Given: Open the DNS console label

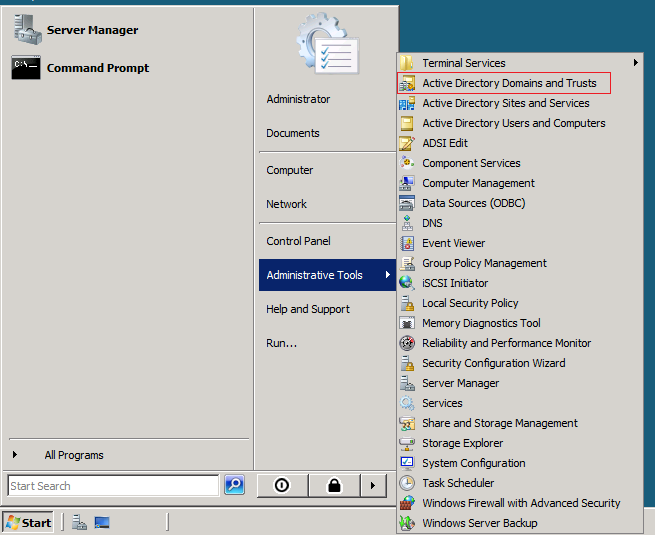Looking at the screenshot, I should pos(432,223).
